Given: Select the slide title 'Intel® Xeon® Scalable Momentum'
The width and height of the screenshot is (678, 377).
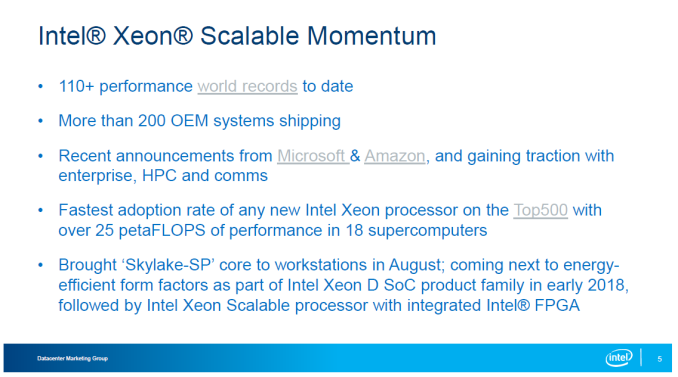Looking at the screenshot, I should [x=237, y=35].
